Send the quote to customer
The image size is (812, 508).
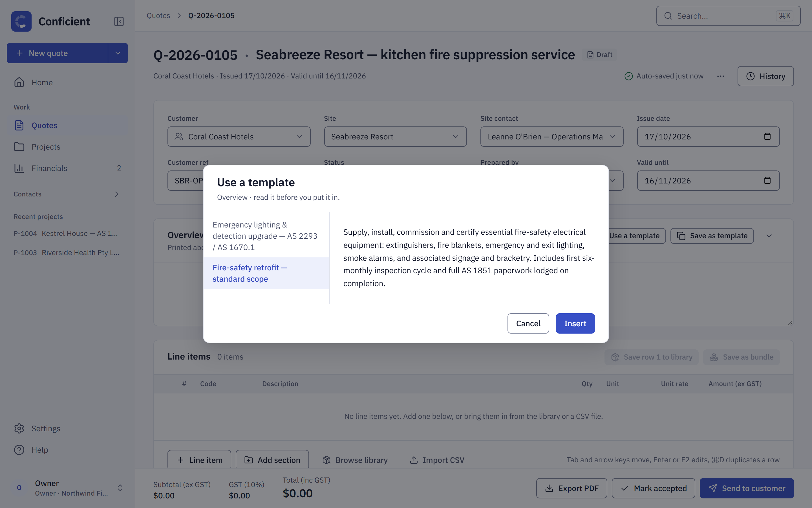point(747,488)
